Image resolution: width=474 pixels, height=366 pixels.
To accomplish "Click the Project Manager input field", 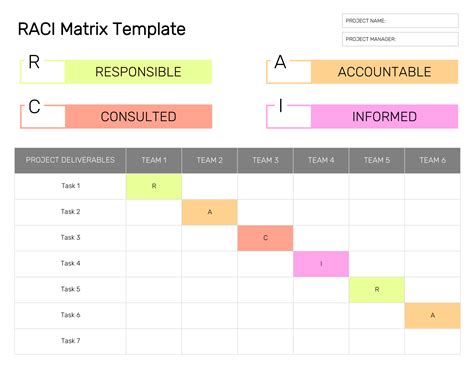I will (x=400, y=39).
